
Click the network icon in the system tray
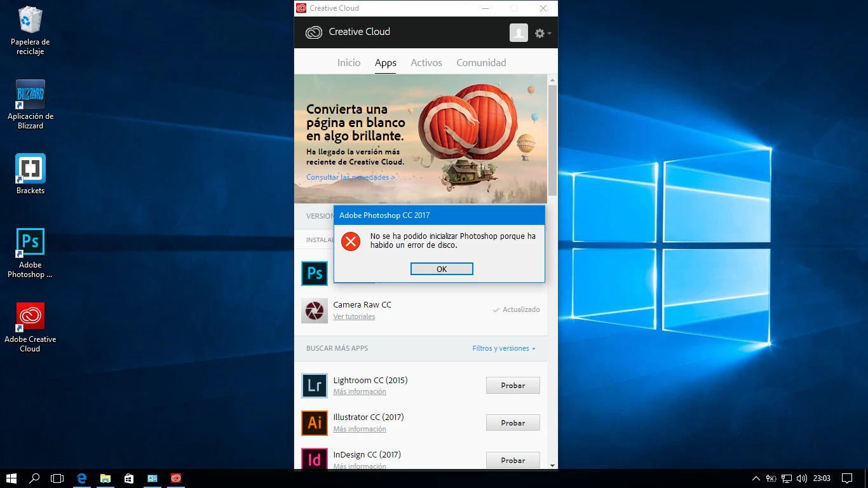[786, 478]
